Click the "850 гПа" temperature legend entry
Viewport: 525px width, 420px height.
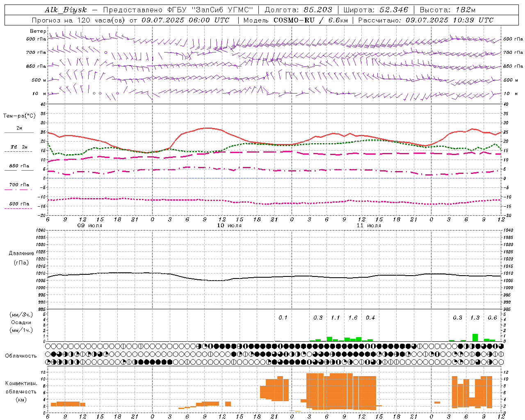click(19, 166)
